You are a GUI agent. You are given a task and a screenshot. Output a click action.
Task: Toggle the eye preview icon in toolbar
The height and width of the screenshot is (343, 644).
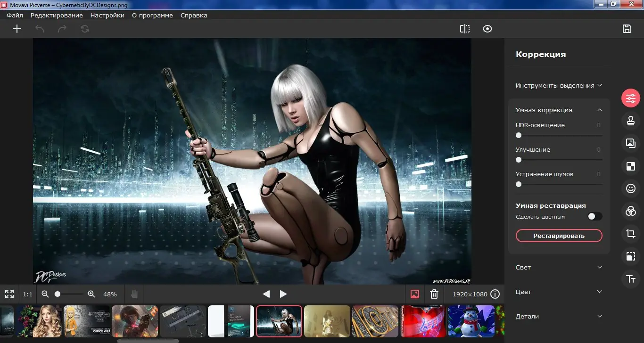[x=487, y=29]
